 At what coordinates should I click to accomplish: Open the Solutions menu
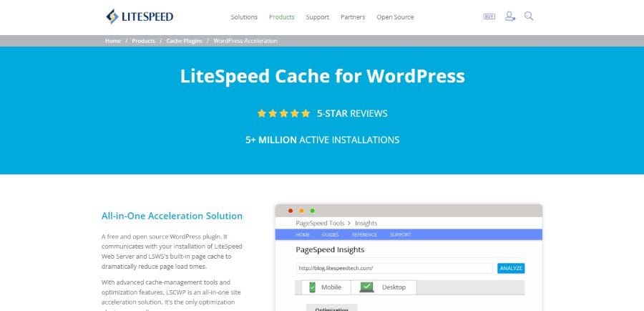(244, 17)
